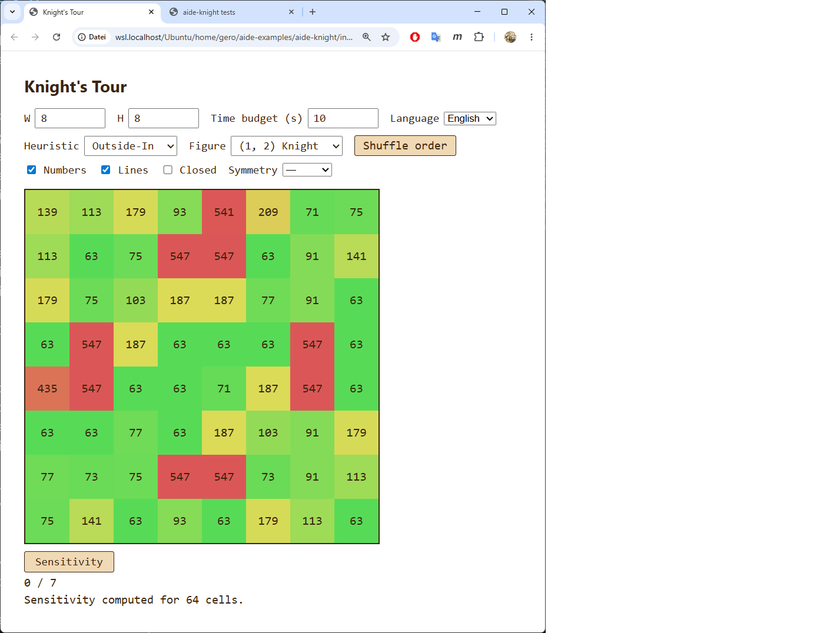The height and width of the screenshot is (633, 840).
Task: Toggle the Lines checkbox
Action: 106,170
